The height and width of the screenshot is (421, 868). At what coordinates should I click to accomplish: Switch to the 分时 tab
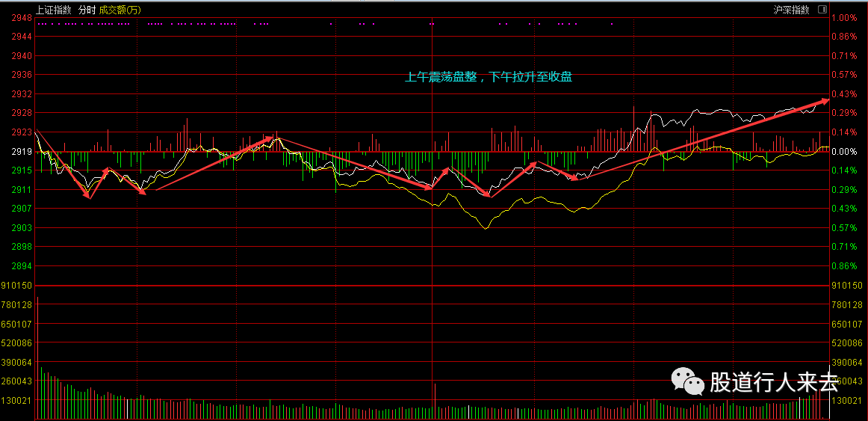click(87, 10)
